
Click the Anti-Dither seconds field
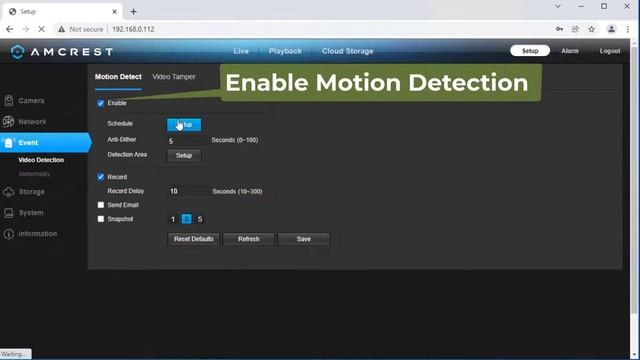pyautogui.click(x=187, y=141)
